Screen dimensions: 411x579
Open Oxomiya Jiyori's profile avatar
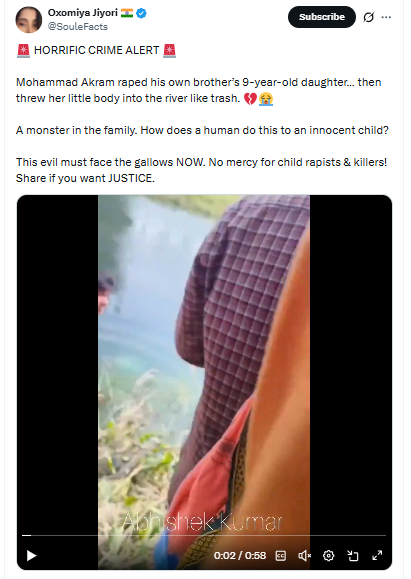(28, 19)
